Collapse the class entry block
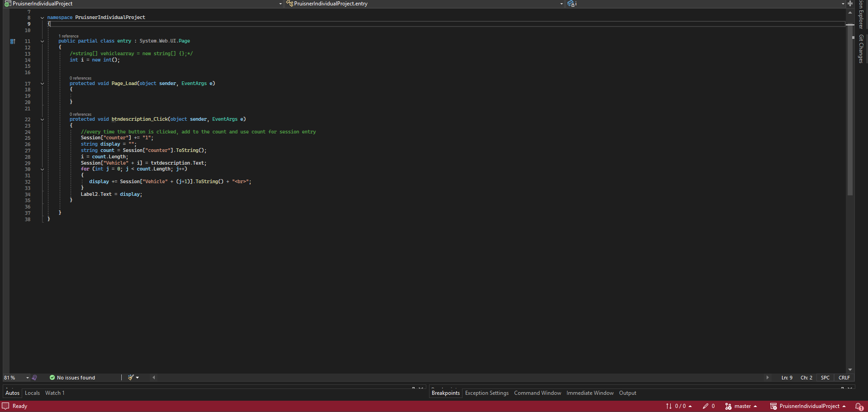The width and height of the screenshot is (868, 412). [42, 41]
